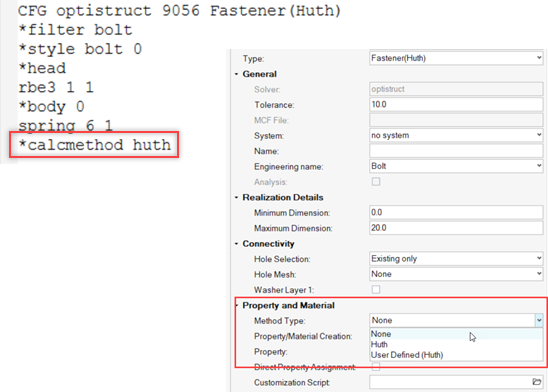The width and height of the screenshot is (548, 392).
Task: Collapse the Realization Details section
Action: point(237,197)
